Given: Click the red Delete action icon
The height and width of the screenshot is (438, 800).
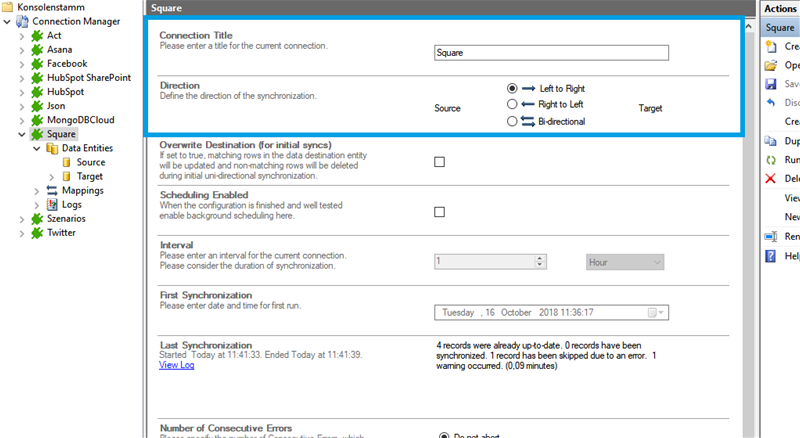Looking at the screenshot, I should pos(771,179).
